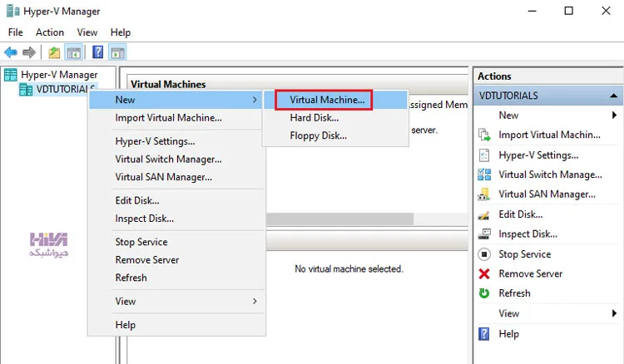
Task: Toggle the Show/Hide Action Pane icon
Action: coord(118,52)
